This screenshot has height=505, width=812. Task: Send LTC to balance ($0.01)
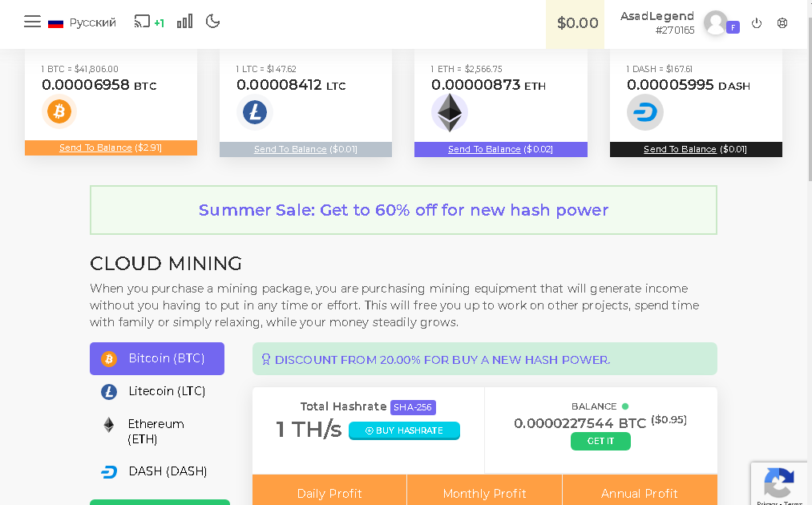click(x=305, y=149)
